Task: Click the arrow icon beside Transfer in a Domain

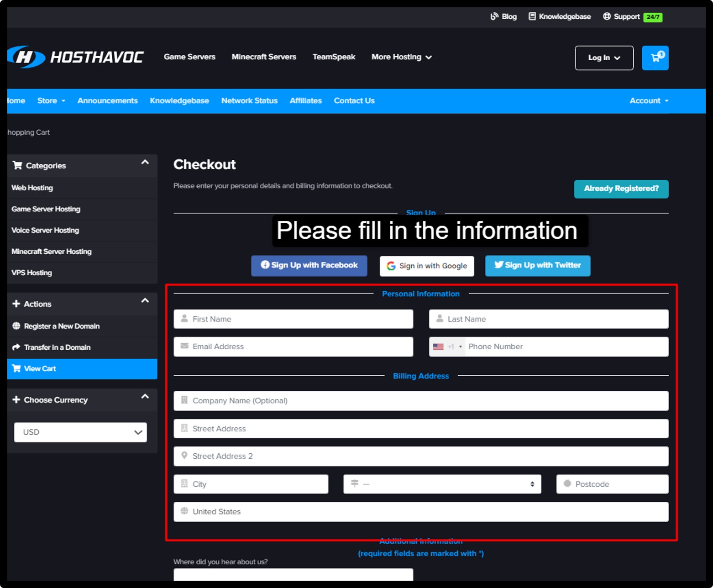Action: point(17,347)
